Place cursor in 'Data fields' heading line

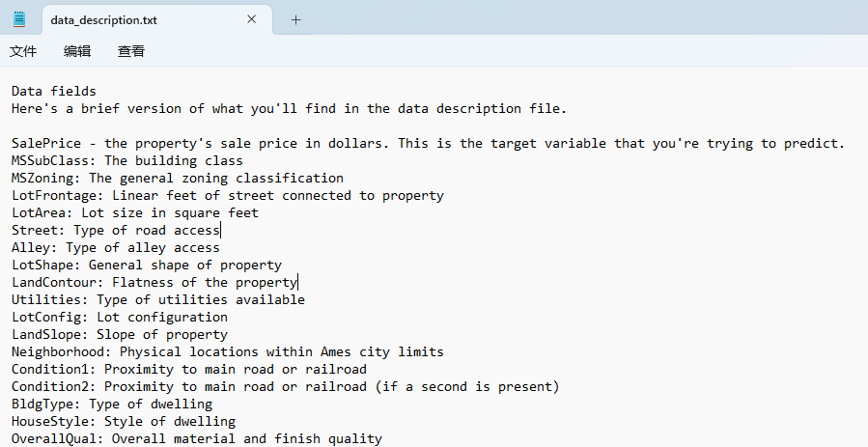(54, 91)
